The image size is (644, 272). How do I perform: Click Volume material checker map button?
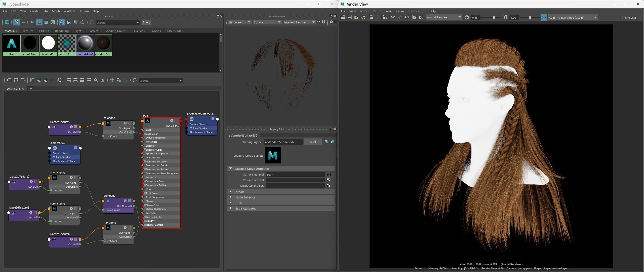tap(329, 180)
